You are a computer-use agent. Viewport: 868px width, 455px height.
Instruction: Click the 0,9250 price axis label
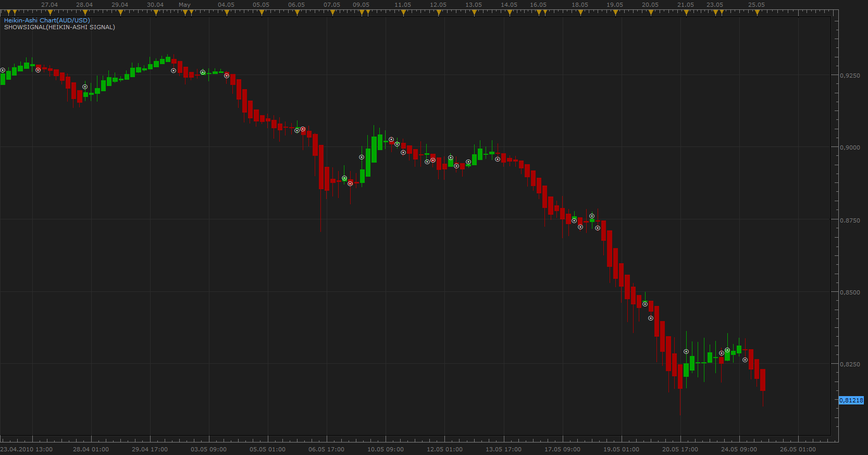pyautogui.click(x=850, y=76)
